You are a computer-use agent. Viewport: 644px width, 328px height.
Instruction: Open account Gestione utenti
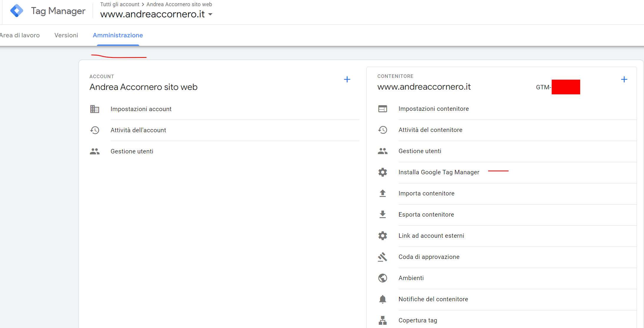[132, 151]
